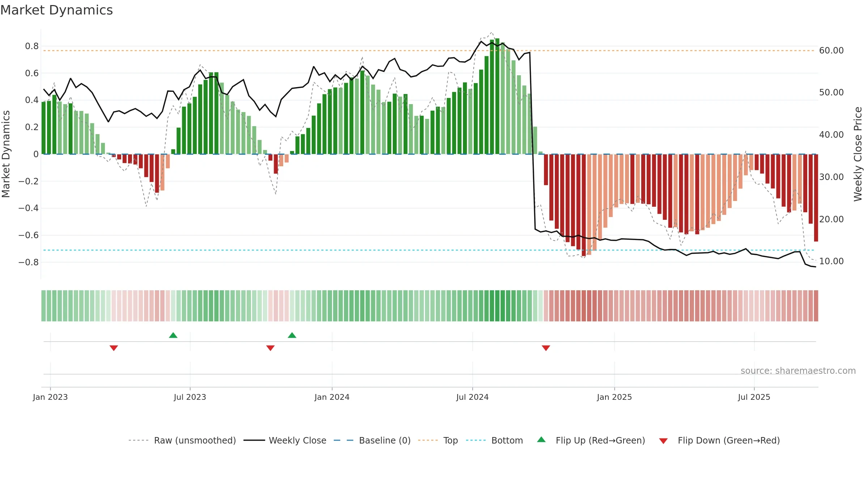Click the green triangle icon in legend

(541, 440)
